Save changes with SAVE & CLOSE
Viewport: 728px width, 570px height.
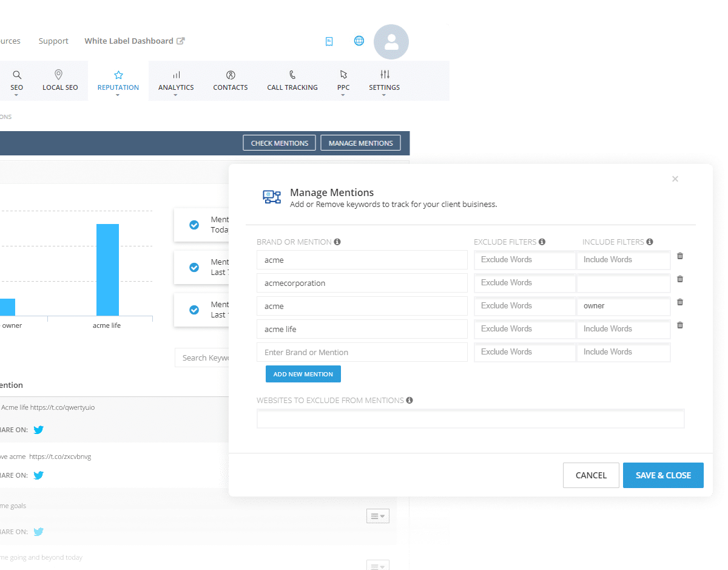(663, 475)
